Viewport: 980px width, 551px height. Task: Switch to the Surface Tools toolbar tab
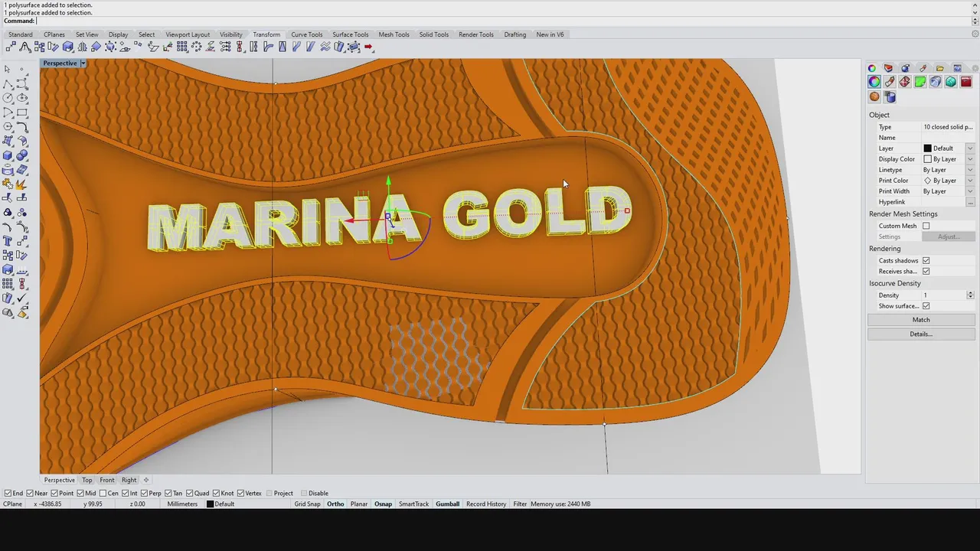pyautogui.click(x=350, y=34)
